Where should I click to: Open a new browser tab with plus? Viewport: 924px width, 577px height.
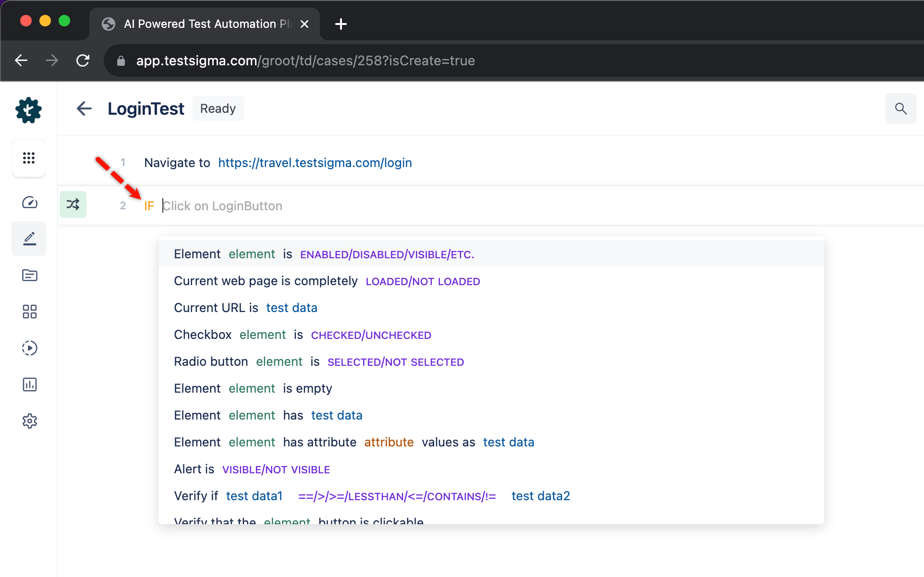[x=340, y=24]
